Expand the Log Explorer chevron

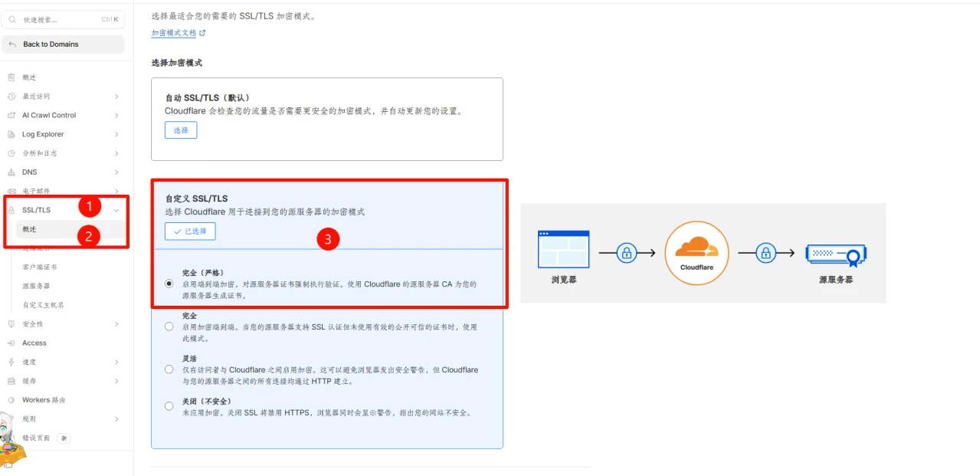116,134
